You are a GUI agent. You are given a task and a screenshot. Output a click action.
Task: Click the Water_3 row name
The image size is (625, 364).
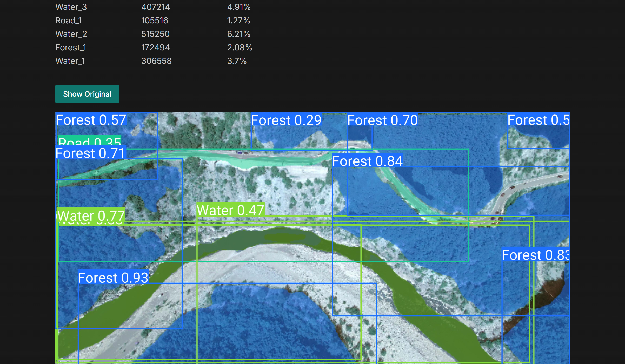(71, 7)
